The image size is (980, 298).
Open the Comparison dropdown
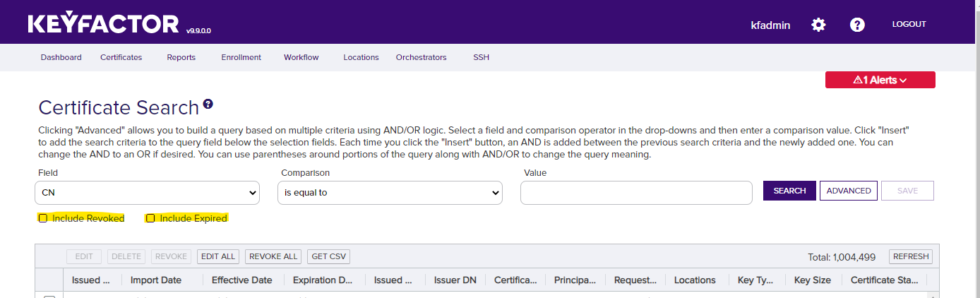pyautogui.click(x=390, y=193)
